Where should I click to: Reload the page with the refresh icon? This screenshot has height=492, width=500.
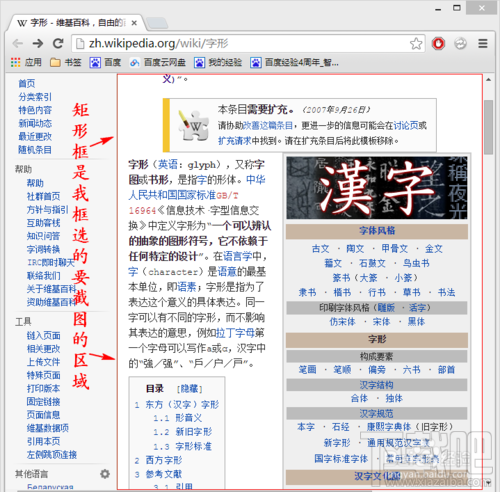58,43
